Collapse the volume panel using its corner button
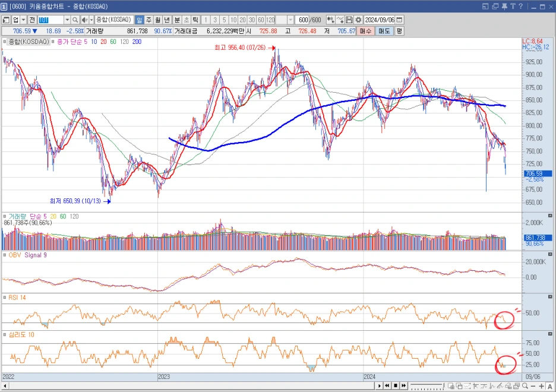Viewport: 556px width, 392px height. pos(550,216)
